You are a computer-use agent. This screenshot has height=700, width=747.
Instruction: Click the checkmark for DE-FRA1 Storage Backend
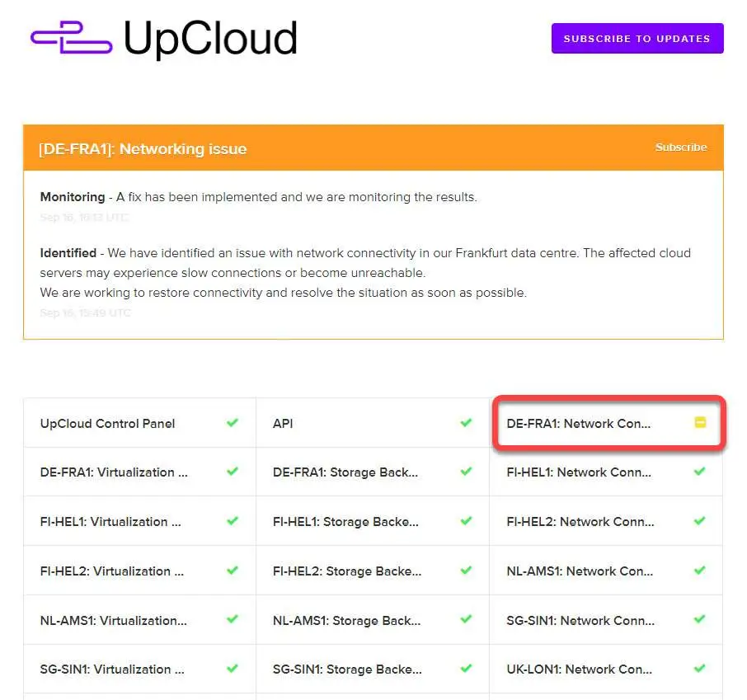(466, 472)
